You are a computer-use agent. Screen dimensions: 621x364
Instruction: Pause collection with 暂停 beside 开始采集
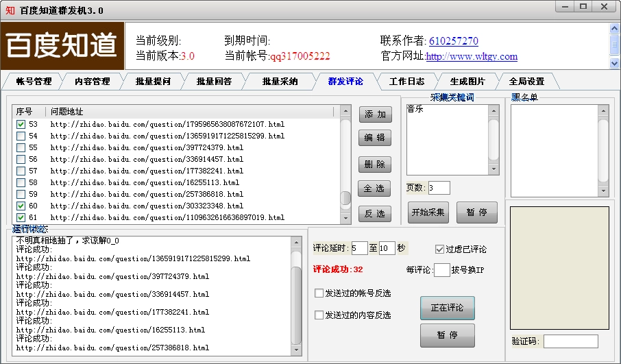tap(477, 213)
